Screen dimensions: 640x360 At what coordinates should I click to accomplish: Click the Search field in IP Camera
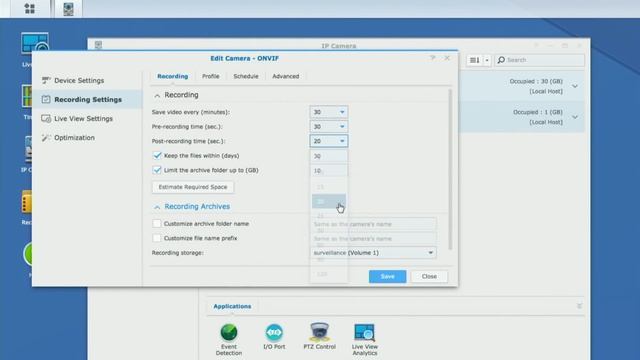click(540, 60)
